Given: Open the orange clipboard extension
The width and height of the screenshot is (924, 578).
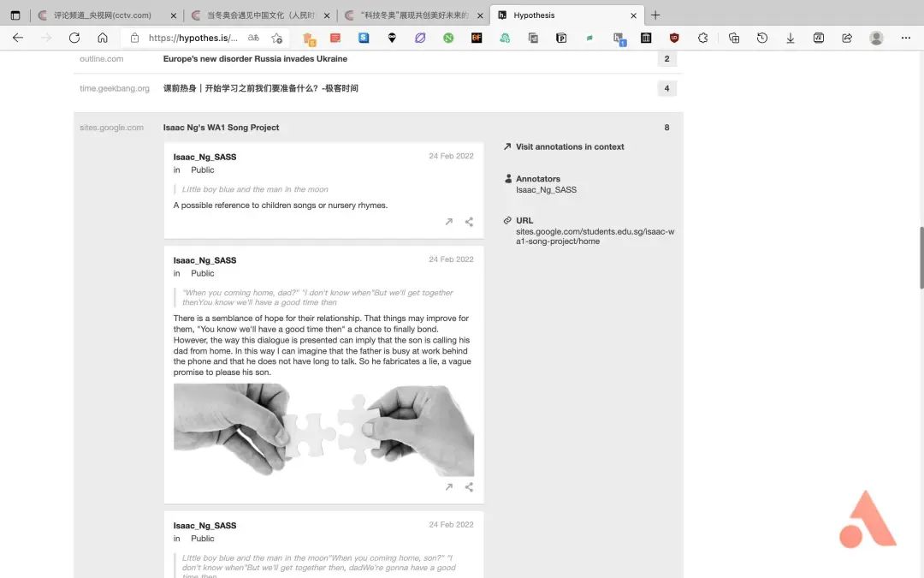Looking at the screenshot, I should (x=310, y=39).
